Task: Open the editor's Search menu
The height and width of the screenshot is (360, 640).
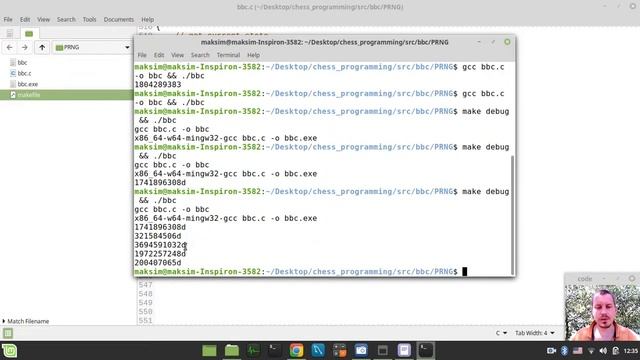Action: coord(66,19)
